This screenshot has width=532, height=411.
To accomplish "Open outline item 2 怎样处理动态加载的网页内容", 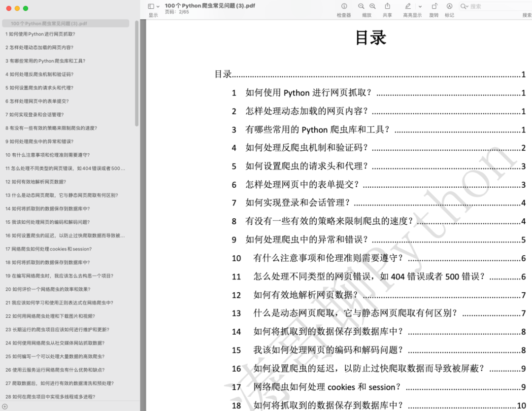I will (x=39, y=47).
